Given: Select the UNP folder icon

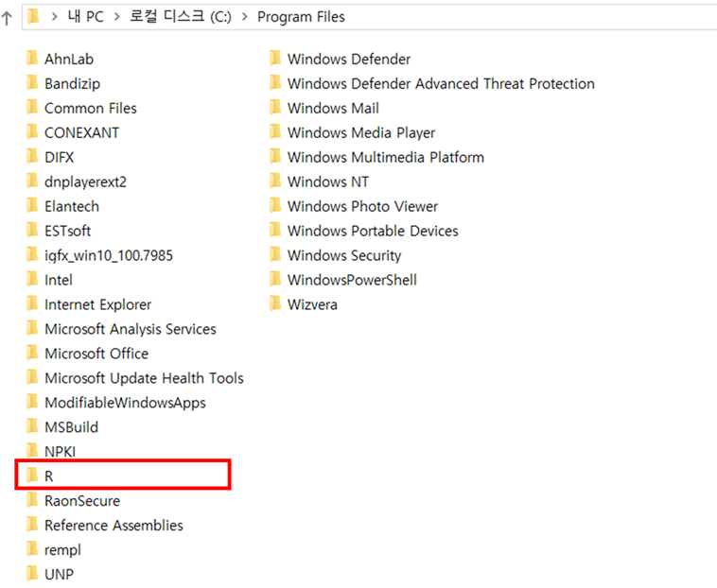Looking at the screenshot, I should [32, 574].
